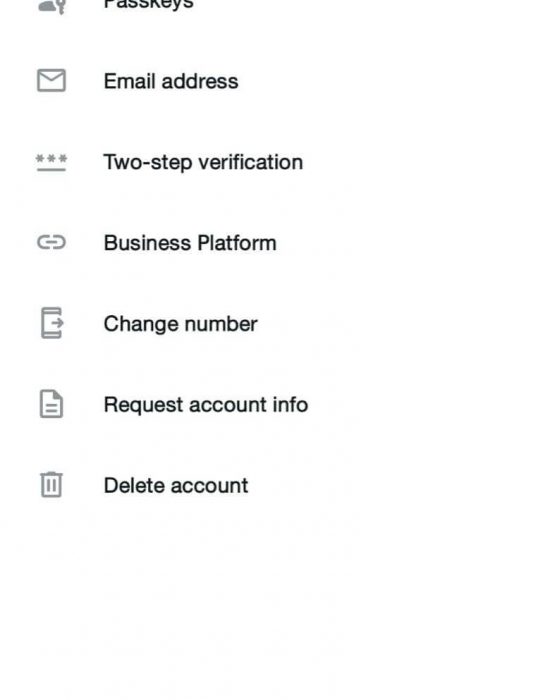Click the chain link icon for Business Platform
The image size is (550, 700).
(x=51, y=242)
